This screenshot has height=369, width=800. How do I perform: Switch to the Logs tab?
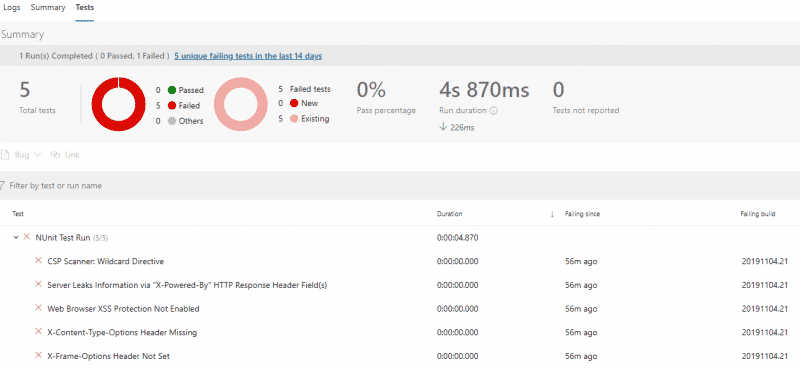tap(12, 8)
